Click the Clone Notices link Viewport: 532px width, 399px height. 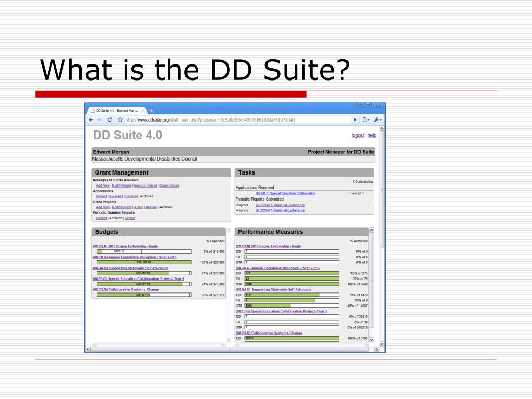(x=169, y=185)
